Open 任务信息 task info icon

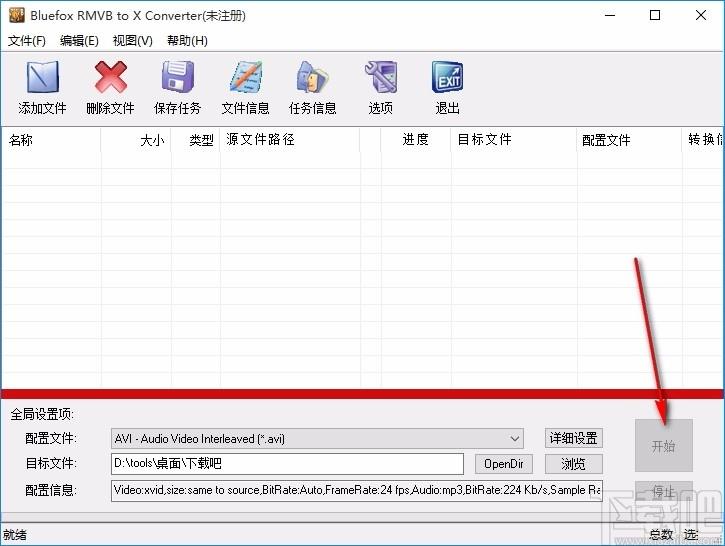pyautogui.click(x=313, y=77)
